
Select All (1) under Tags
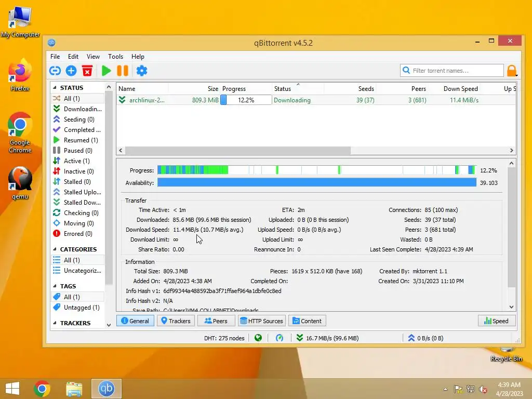pyautogui.click(x=78, y=297)
